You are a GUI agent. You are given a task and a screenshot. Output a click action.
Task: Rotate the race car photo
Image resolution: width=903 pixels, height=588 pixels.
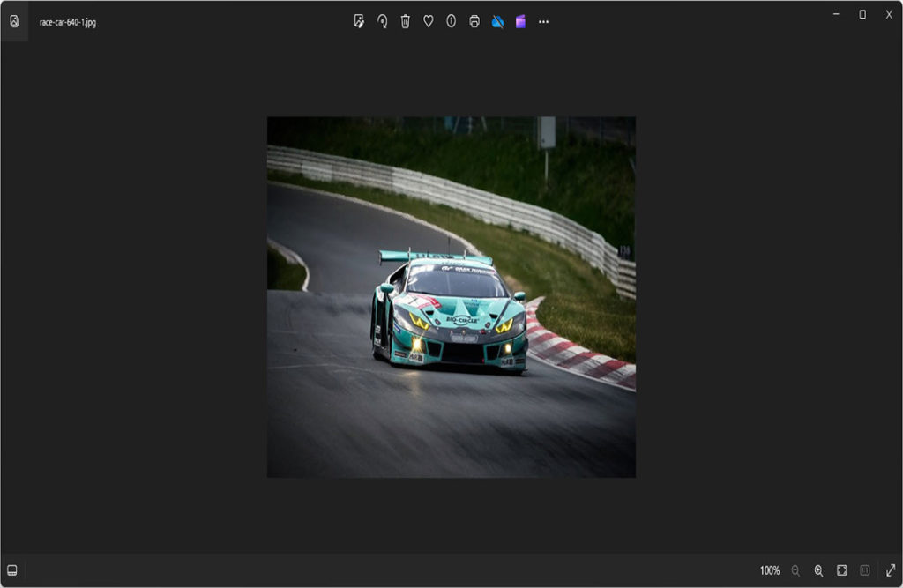(382, 21)
